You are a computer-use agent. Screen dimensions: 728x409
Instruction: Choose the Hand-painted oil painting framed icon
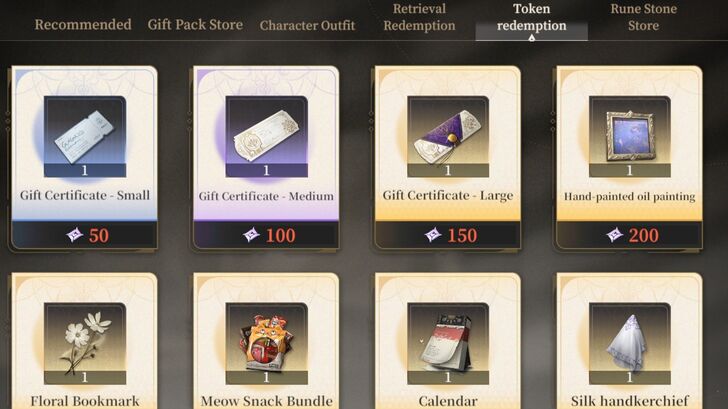point(630,136)
